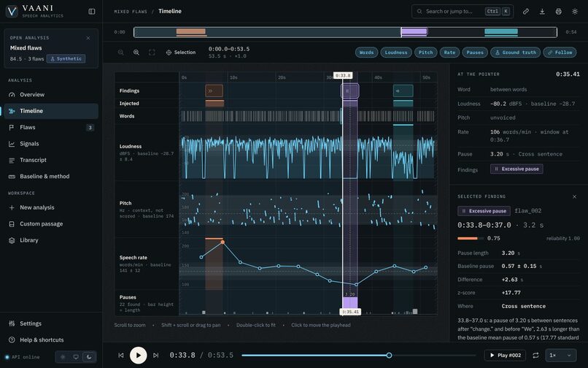
Task: Toggle the Ground truth overlay chip
Action: (515, 53)
